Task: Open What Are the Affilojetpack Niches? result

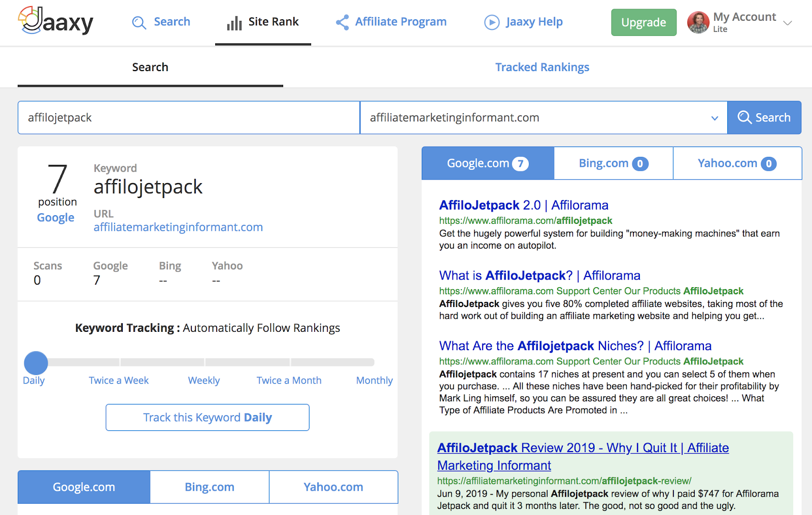Action: coord(576,346)
